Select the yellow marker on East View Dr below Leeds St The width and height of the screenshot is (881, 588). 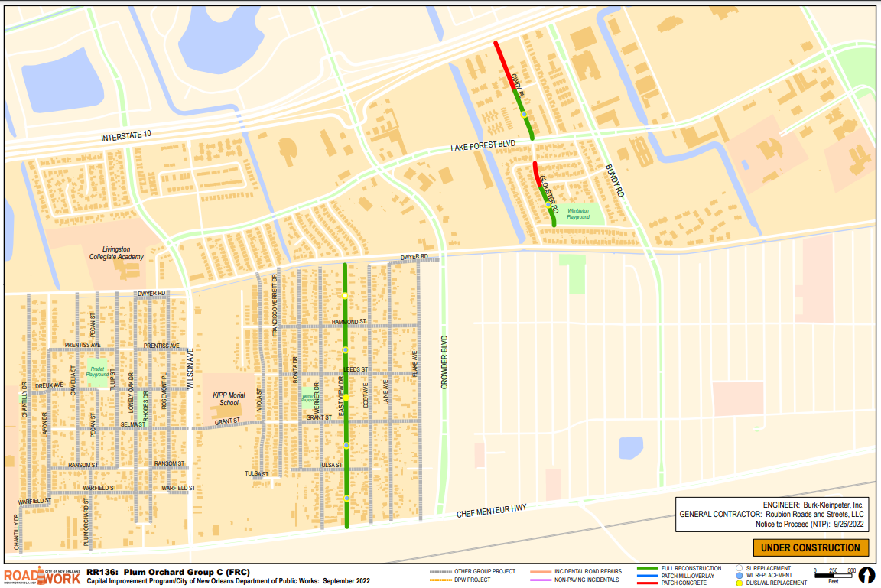pos(346,398)
